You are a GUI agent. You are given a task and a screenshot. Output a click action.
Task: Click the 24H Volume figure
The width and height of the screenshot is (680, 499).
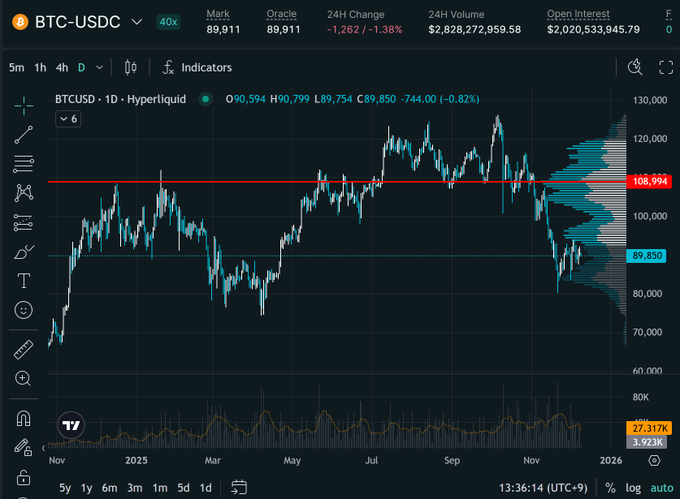[474, 30]
